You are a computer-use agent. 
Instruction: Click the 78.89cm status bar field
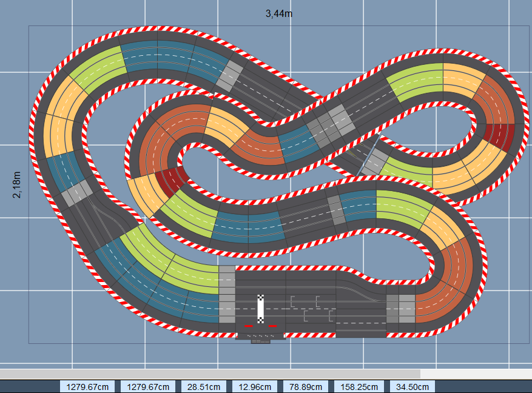pos(306,387)
